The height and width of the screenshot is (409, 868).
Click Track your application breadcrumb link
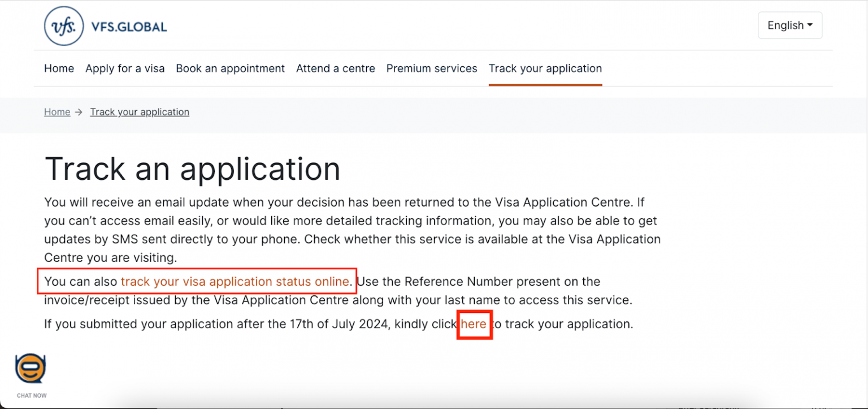(140, 112)
